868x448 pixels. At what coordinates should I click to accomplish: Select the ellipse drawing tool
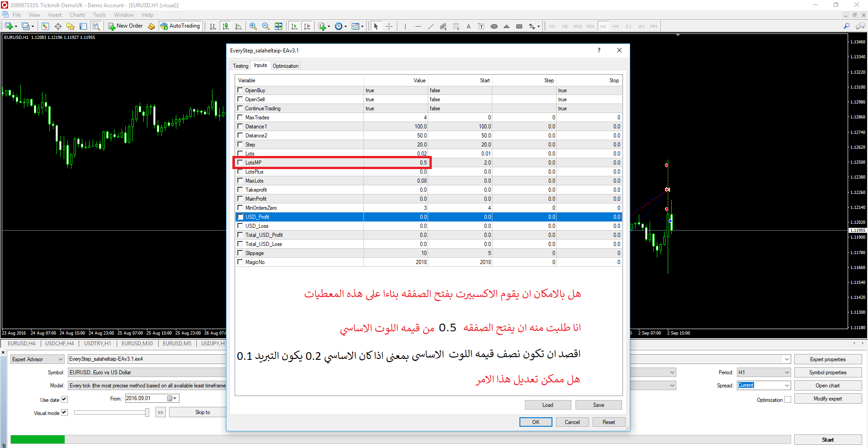[494, 26]
